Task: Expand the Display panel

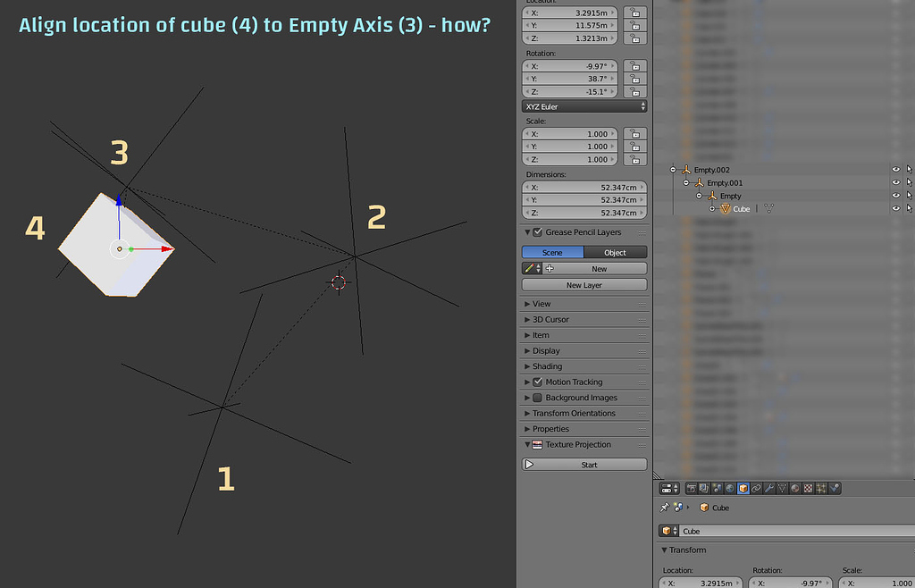Action: click(x=546, y=351)
